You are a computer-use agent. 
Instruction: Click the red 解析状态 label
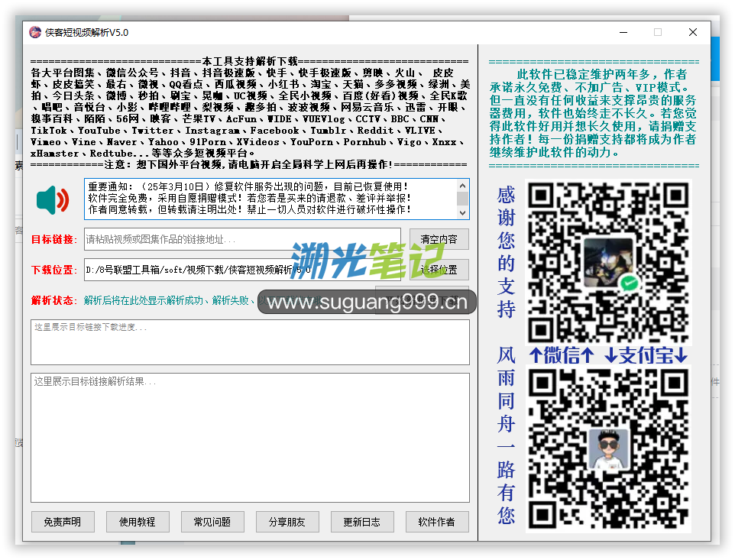pos(54,300)
